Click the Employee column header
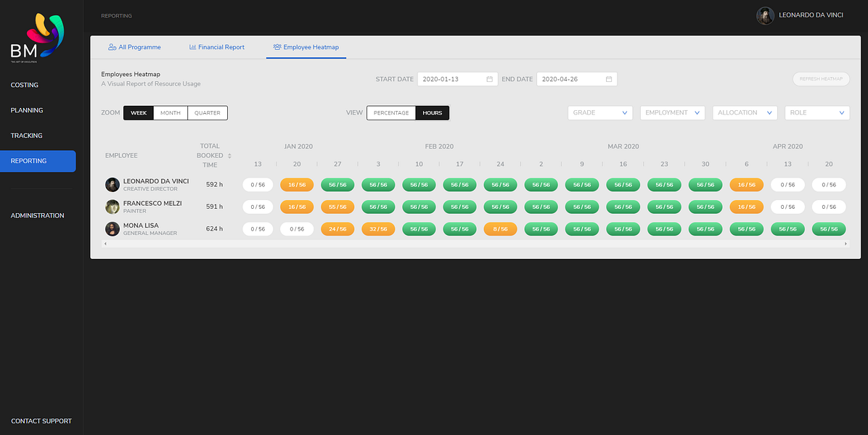 (121, 156)
